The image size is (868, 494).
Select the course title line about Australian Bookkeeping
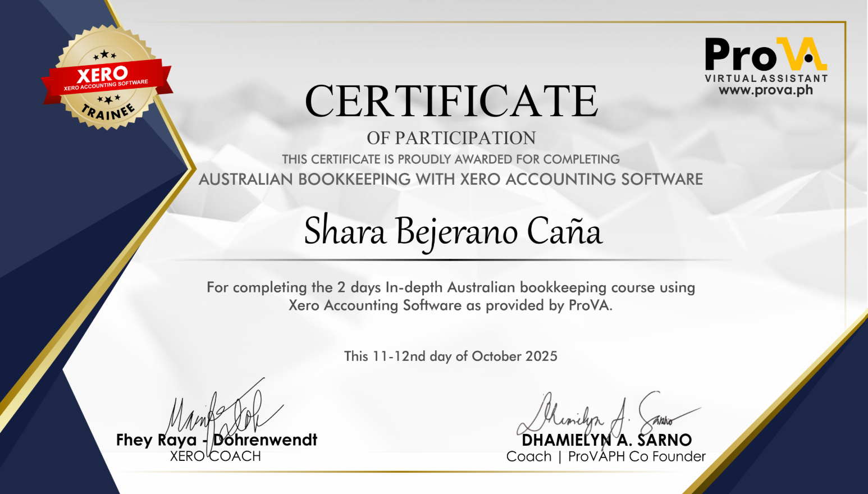click(451, 179)
